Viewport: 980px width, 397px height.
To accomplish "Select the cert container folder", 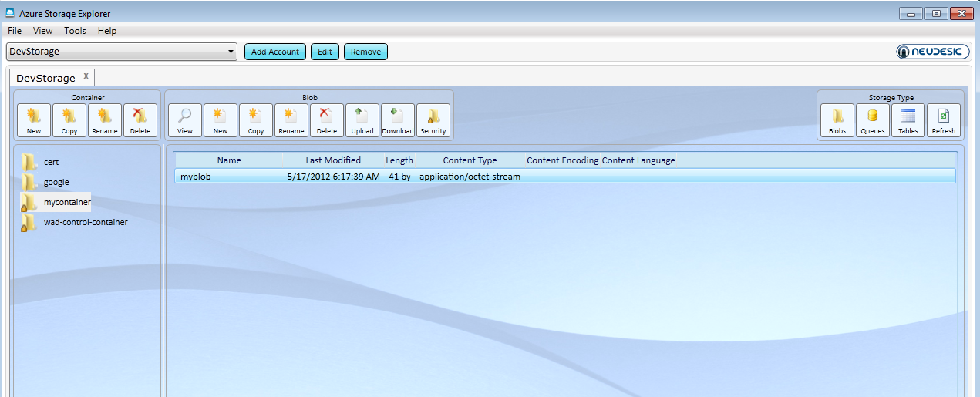I will click(x=40, y=162).
